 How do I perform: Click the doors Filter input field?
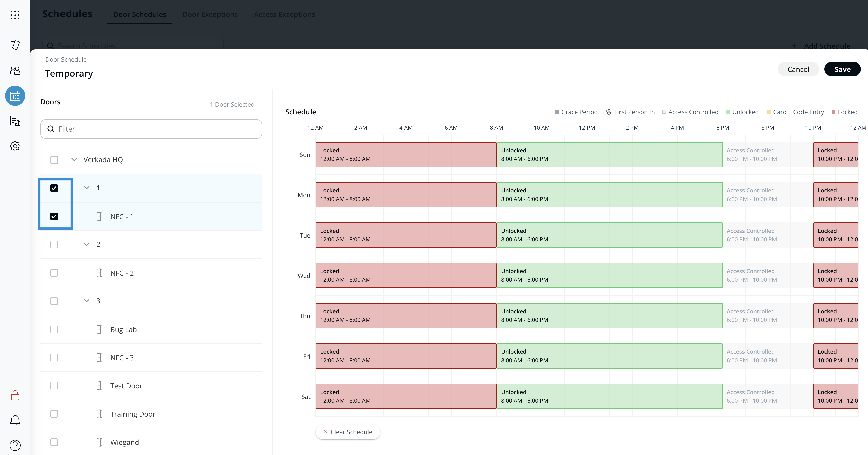click(151, 129)
